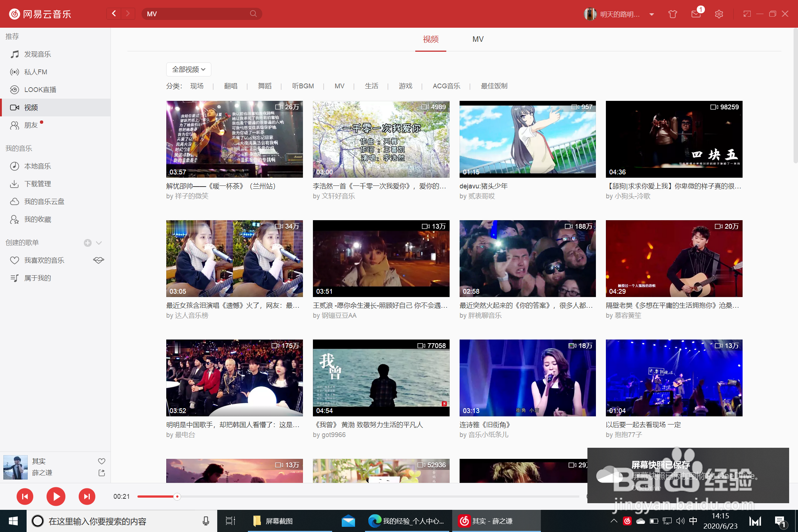Switch to mini player mode icon
The height and width of the screenshot is (532, 798).
point(747,14)
